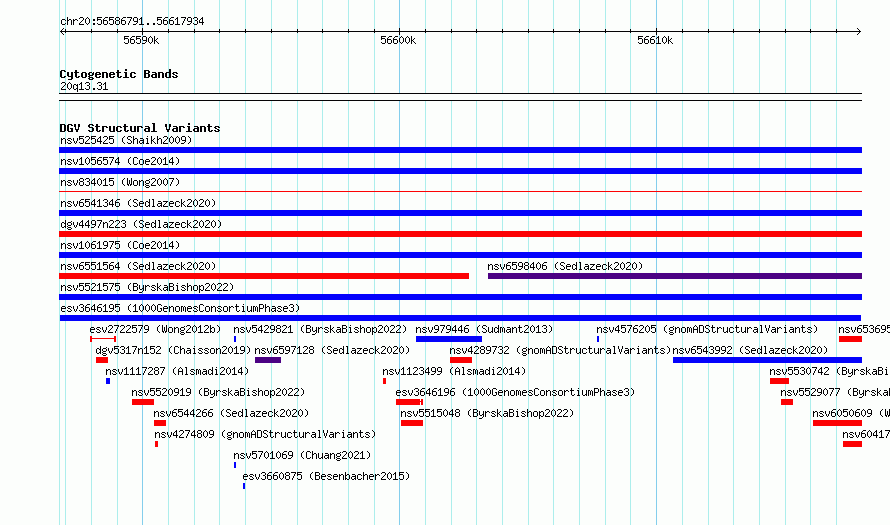
Task: Select the blue bar for nsv1056574 (Coe2014)
Action: [460, 171]
